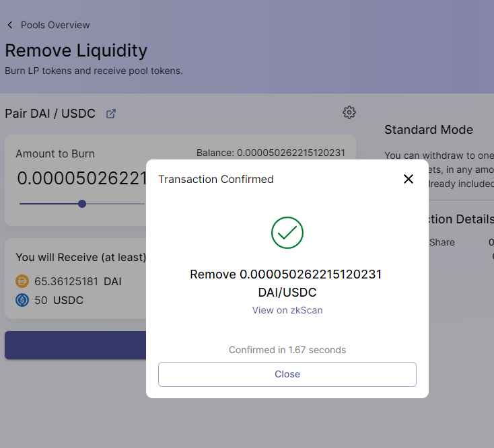Image resolution: width=494 pixels, height=448 pixels.
Task: Click the Standard Mode heading
Action: click(429, 130)
